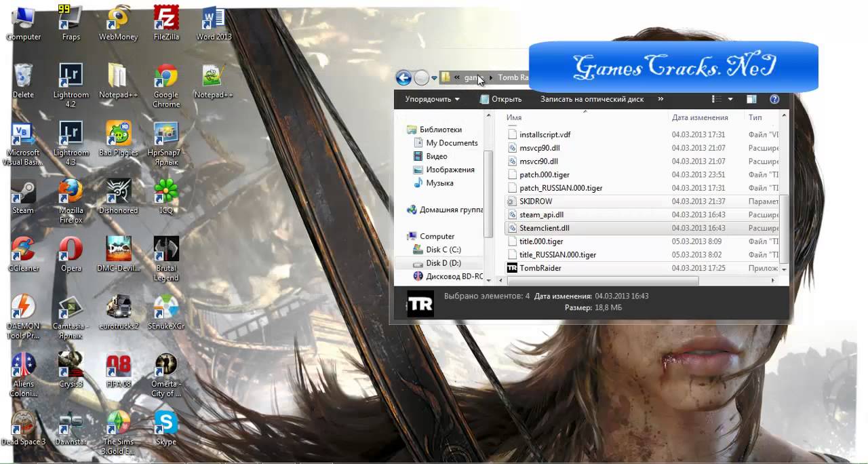This screenshot has width=868, height=464.
Task: Open the FileZilla desktop icon
Action: [166, 23]
